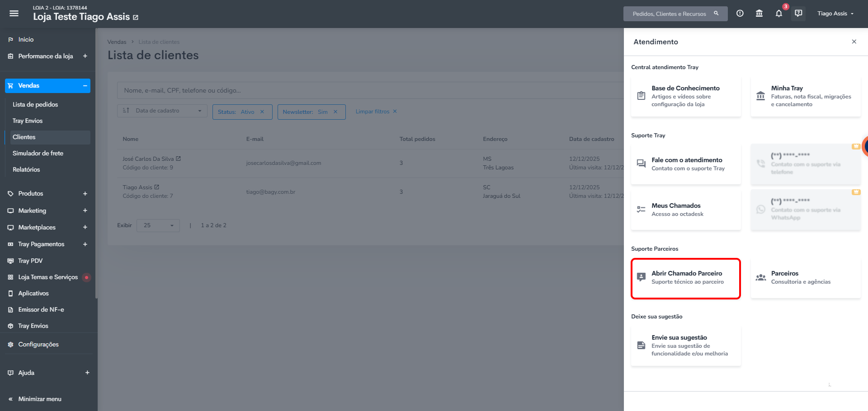Viewport: 868px width, 411px height.
Task: Open the hamburger main menu
Action: 14,14
